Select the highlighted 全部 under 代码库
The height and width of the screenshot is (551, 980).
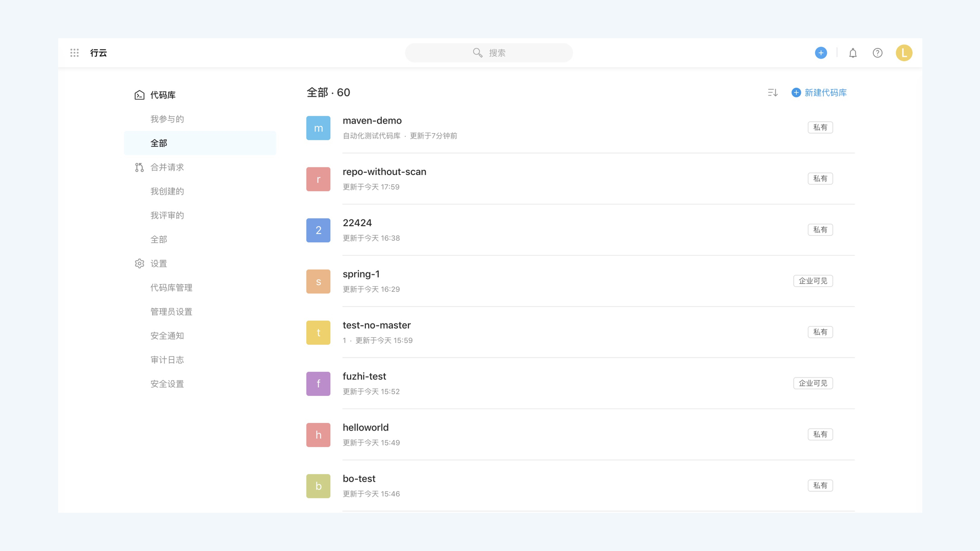click(200, 143)
